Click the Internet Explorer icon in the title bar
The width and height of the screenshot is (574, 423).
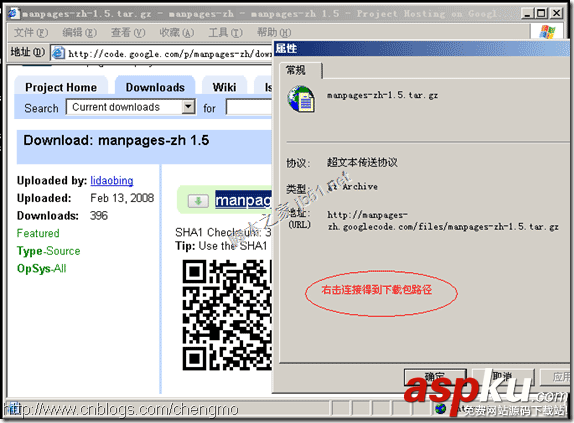14,14
